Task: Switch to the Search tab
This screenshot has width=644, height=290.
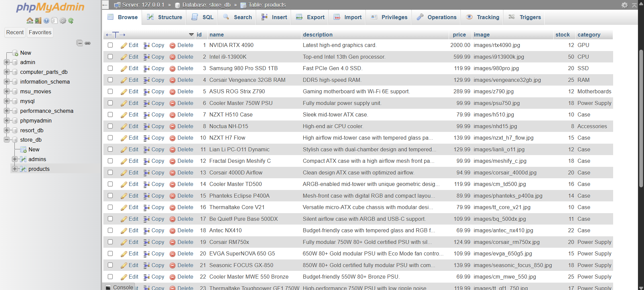Action: [x=237, y=17]
